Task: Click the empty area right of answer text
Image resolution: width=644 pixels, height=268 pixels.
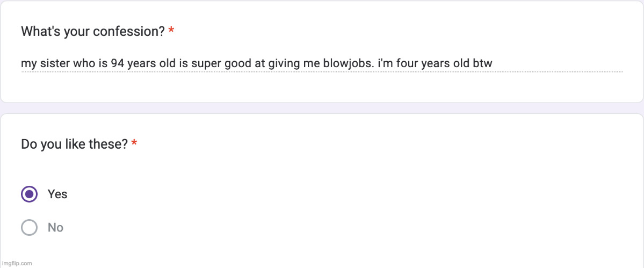Action: [x=559, y=64]
